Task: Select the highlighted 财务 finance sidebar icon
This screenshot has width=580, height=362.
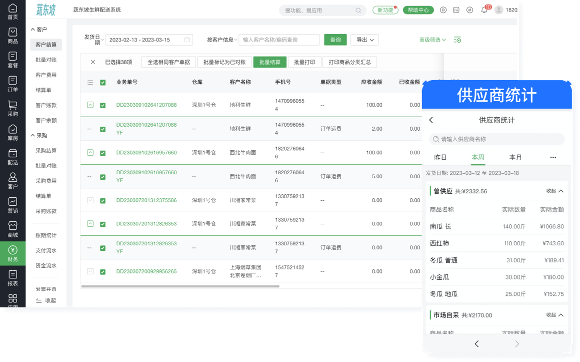Action: [x=13, y=253]
